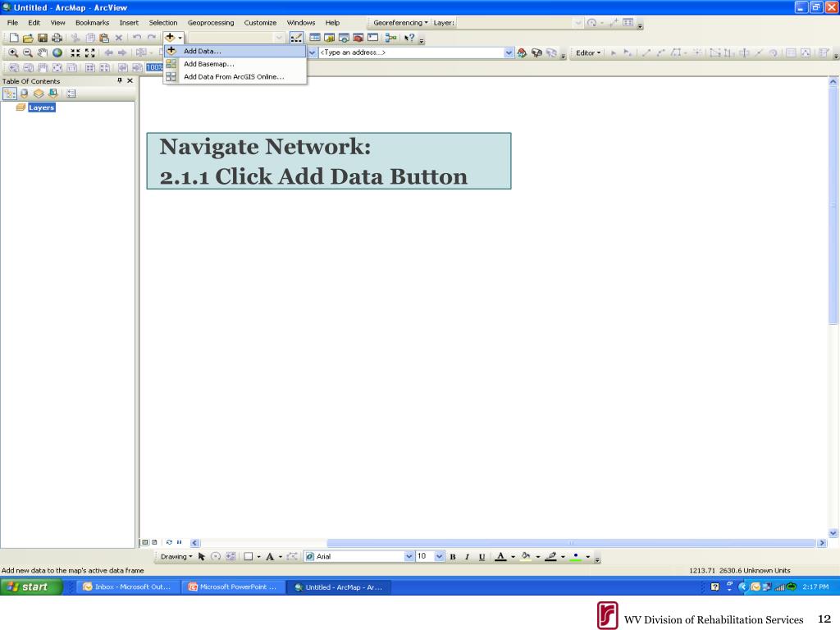The height and width of the screenshot is (630, 840).
Task: Click the Italic formatting button
Action: click(x=467, y=557)
